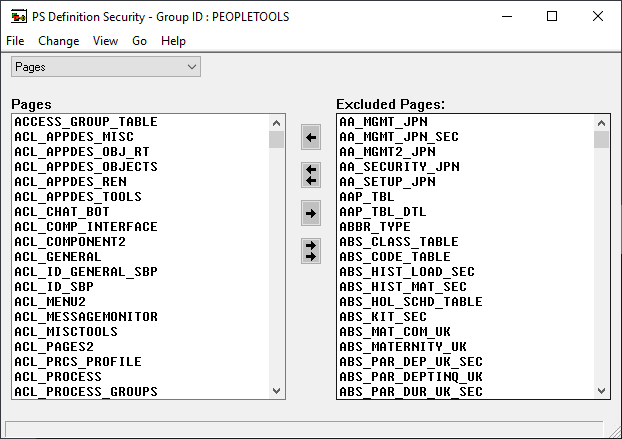Select ABS_HOL_SCHD_TABLE excluded page
This screenshot has height=439, width=622.
466,302
